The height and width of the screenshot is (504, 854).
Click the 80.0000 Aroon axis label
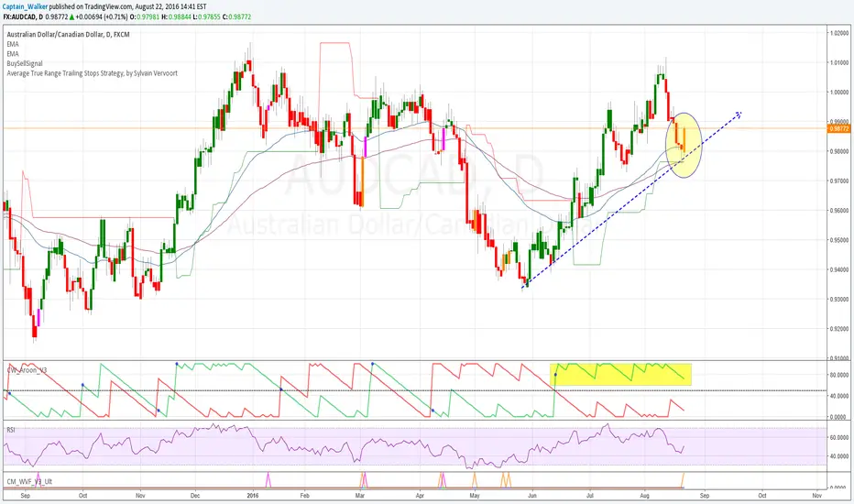(x=839, y=375)
